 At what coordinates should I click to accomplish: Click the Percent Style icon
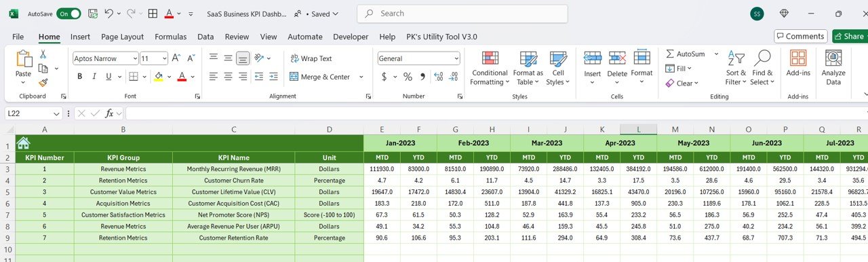(x=408, y=77)
